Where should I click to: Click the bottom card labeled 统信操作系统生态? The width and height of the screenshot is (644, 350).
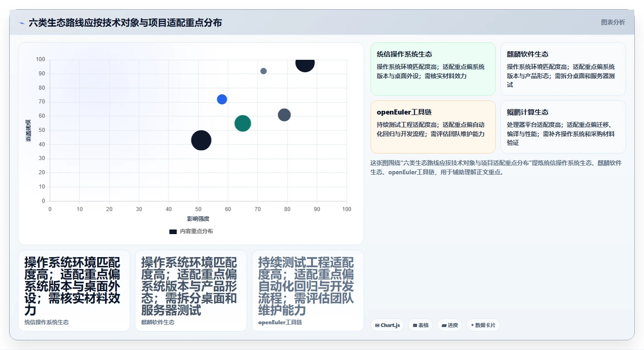74,291
